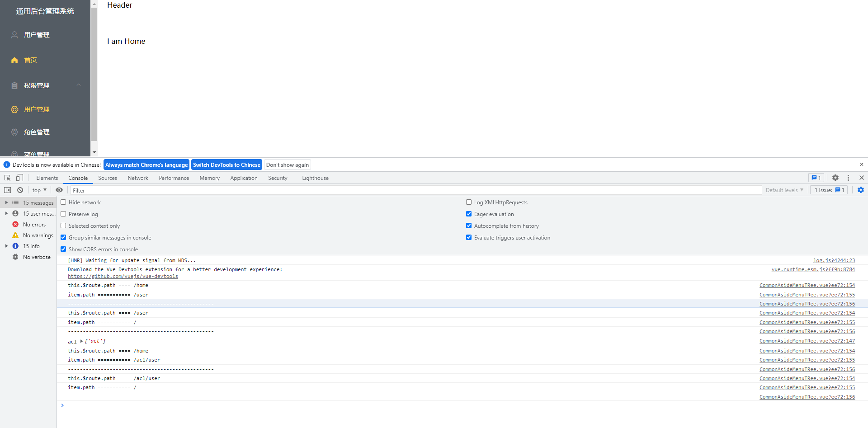
Task: Close the DevTools panel
Action: pos(861,178)
